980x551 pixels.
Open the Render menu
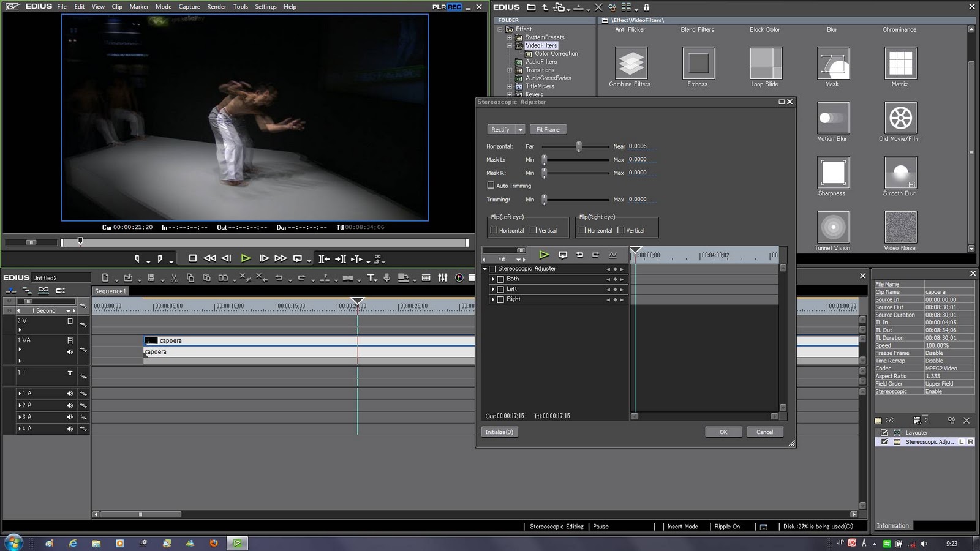click(217, 7)
